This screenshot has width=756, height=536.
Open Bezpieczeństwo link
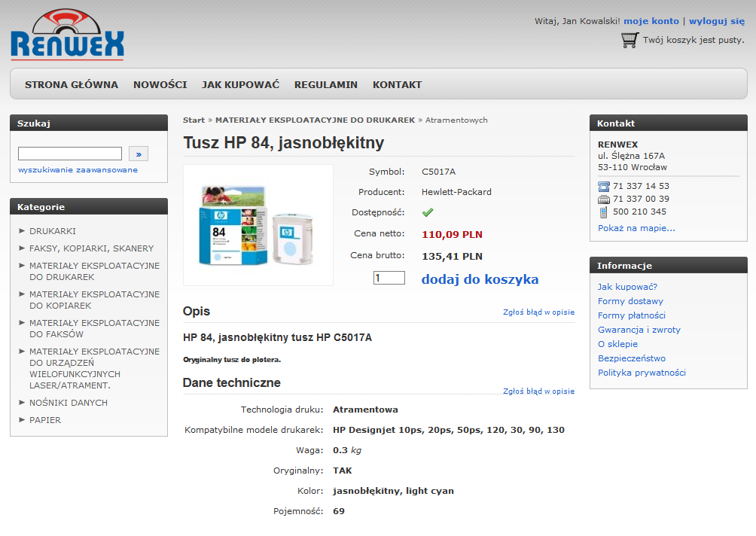point(632,358)
